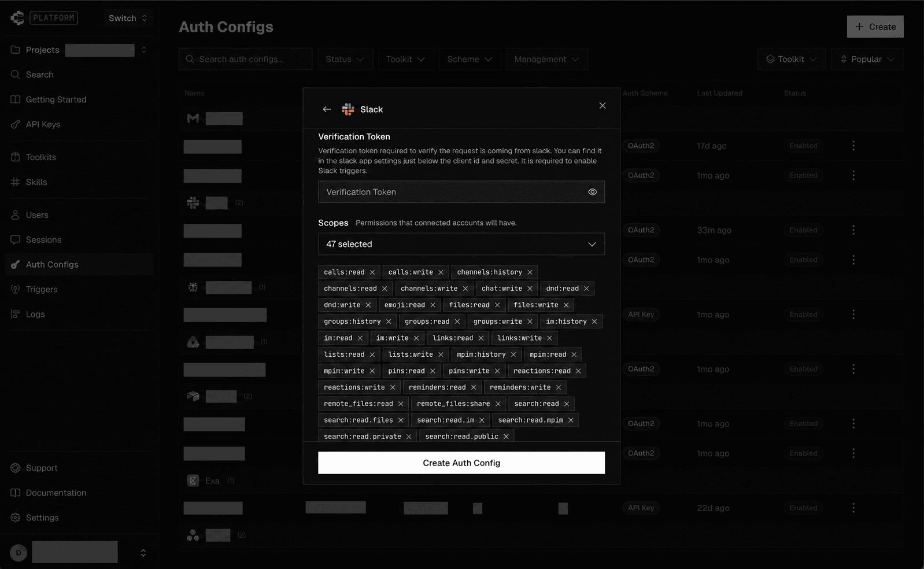Click the Search auth configs field
Screen dimensions: 924x569
(x=246, y=59)
